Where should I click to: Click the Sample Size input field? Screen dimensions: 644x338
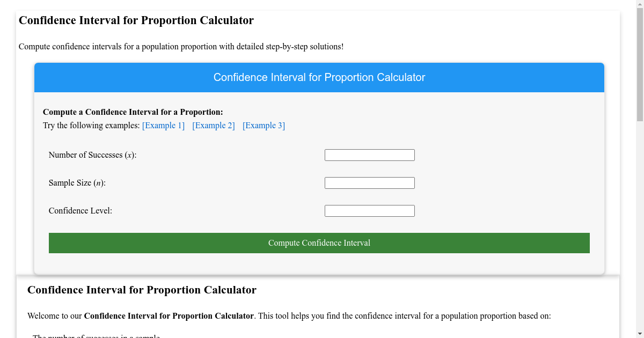369,182
